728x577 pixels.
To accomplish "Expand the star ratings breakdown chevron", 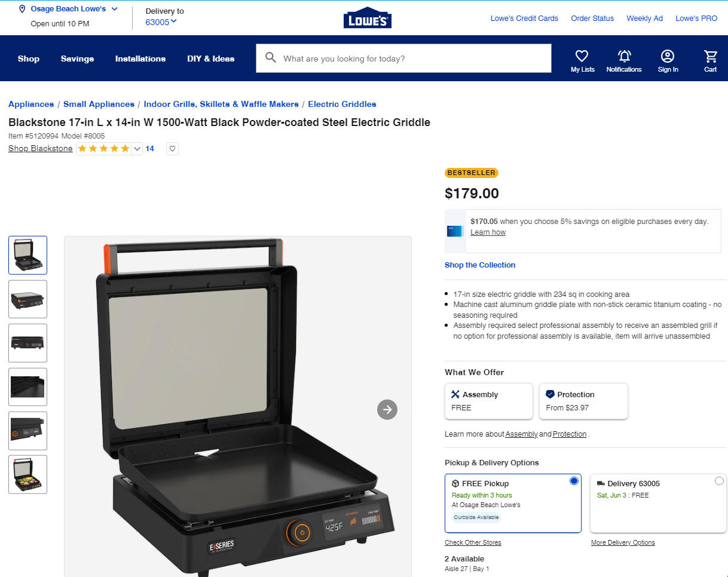I will click(137, 149).
